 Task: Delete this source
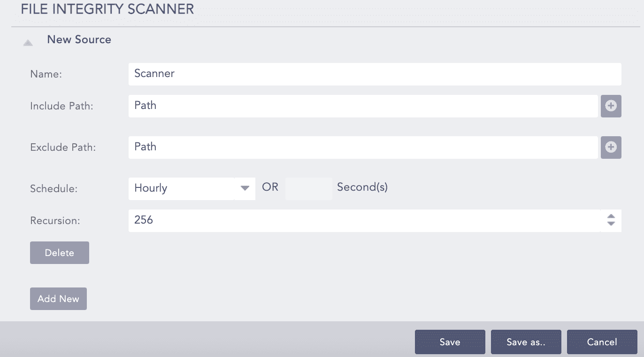click(60, 253)
